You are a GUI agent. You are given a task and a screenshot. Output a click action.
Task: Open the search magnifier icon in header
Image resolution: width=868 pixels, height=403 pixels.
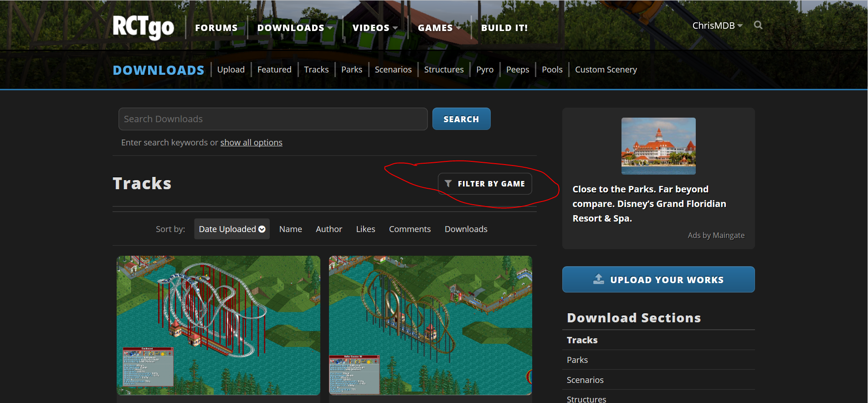pos(758,25)
